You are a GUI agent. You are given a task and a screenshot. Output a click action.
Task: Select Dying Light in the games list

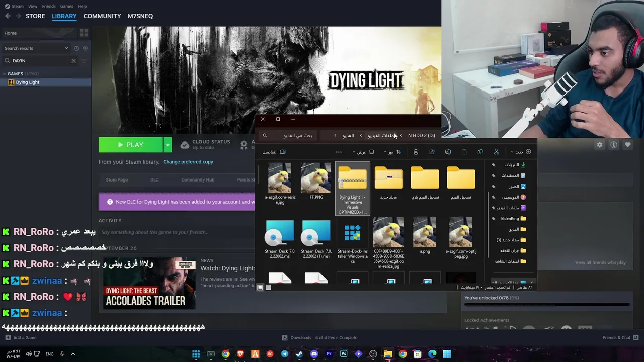pyautogui.click(x=27, y=82)
